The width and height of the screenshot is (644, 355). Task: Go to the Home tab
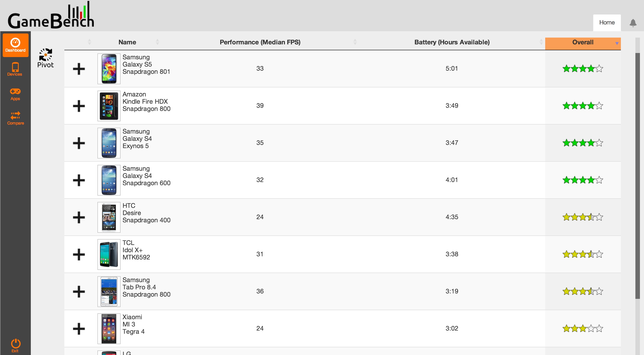[x=607, y=22]
